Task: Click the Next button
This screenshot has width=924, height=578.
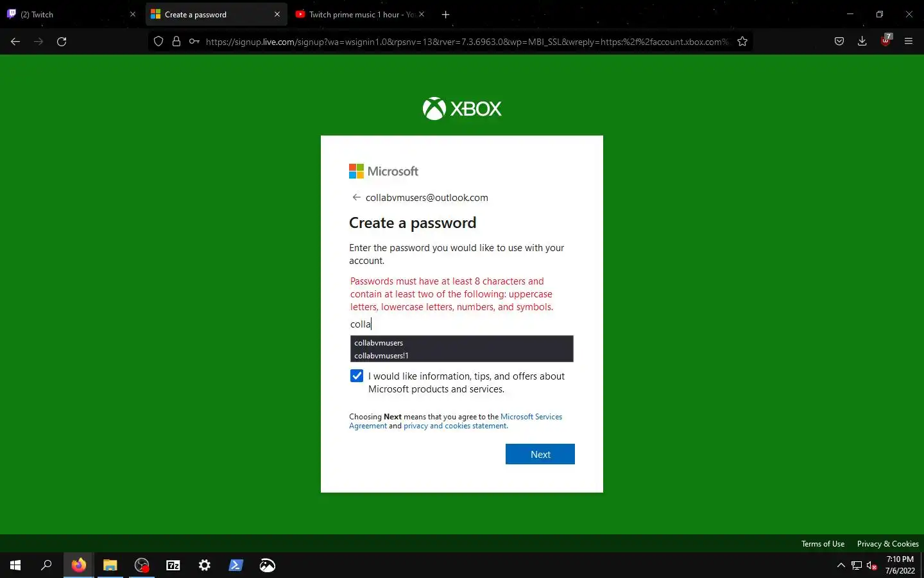Action: tap(540, 454)
